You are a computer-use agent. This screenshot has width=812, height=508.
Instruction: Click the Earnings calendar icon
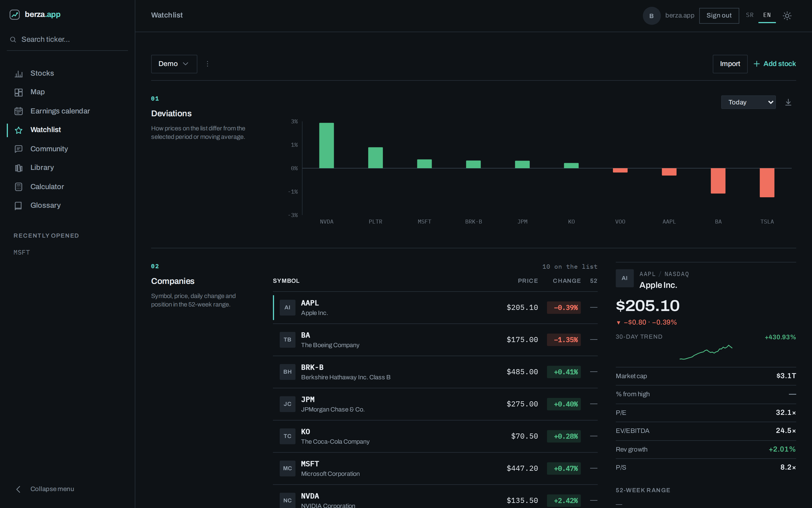[18, 111]
